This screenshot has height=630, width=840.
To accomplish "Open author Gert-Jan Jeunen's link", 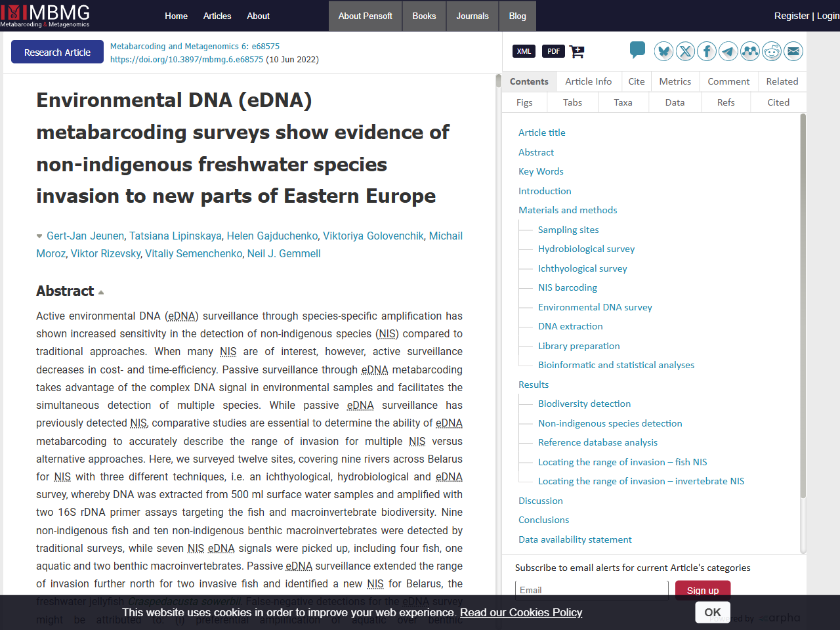I will [x=85, y=236].
